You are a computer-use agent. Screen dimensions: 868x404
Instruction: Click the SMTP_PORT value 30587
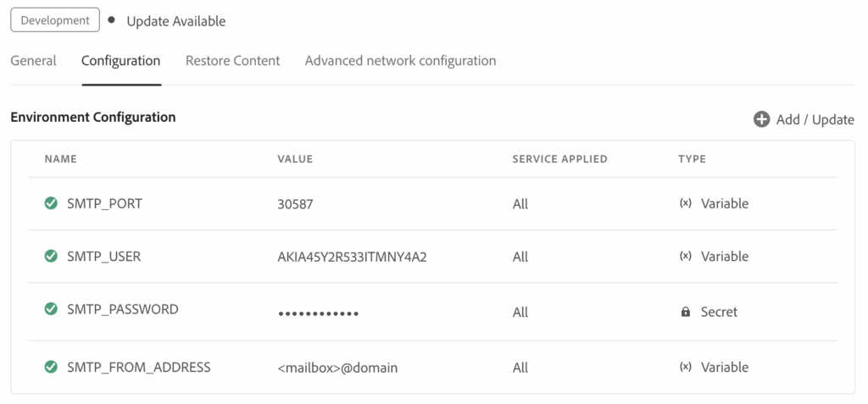tap(294, 204)
